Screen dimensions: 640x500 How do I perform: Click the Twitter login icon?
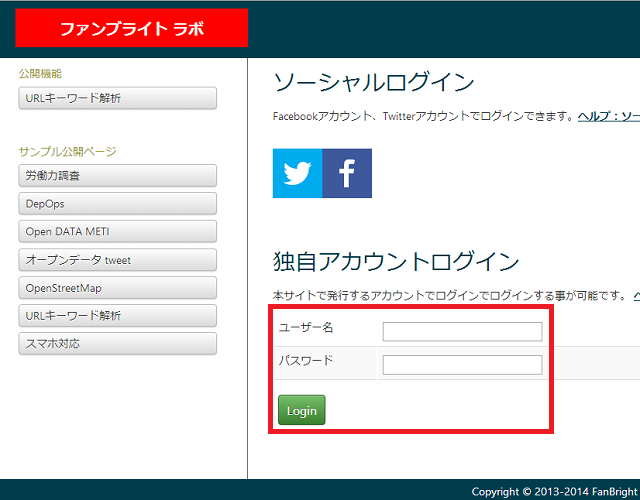coord(298,173)
